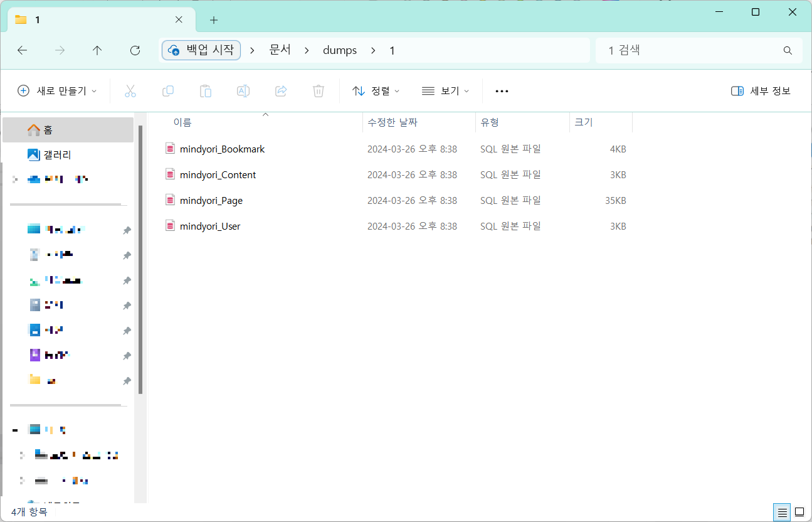Select file name mindyori_User
The image size is (812, 522).
pyautogui.click(x=210, y=226)
